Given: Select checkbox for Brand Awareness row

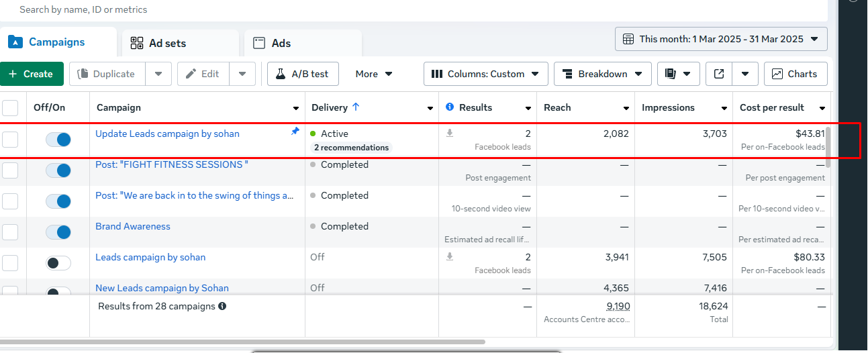Looking at the screenshot, I should 10,232.
